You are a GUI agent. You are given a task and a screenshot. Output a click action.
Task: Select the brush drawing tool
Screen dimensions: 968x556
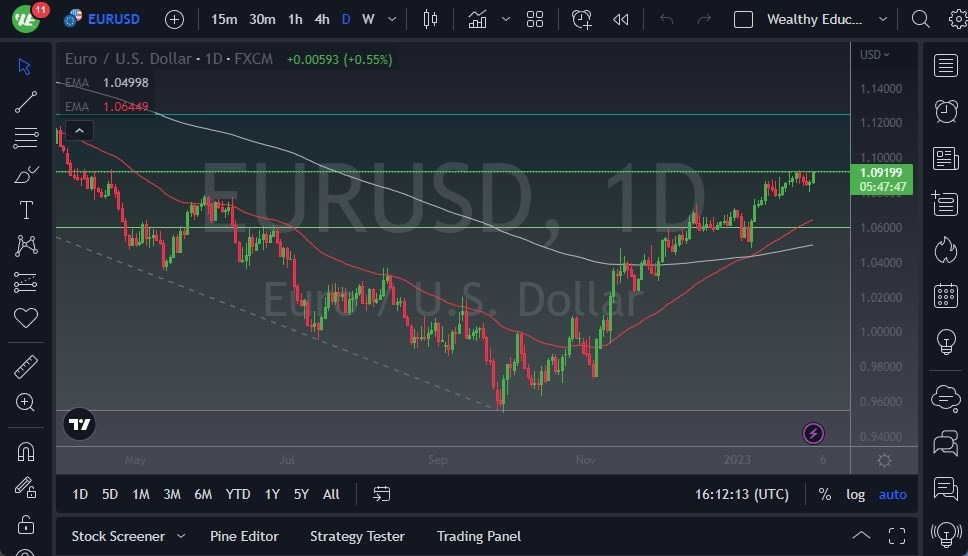coord(26,175)
